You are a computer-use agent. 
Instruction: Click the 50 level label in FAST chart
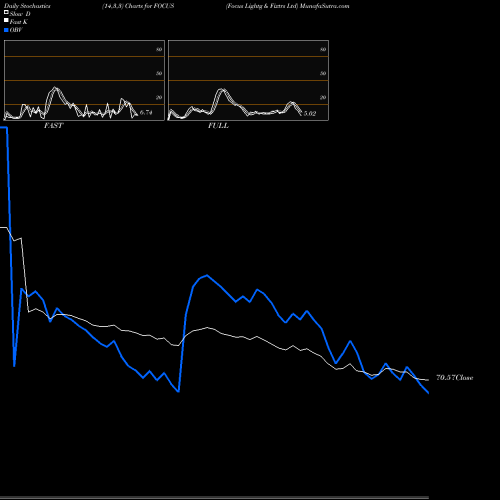159,73
